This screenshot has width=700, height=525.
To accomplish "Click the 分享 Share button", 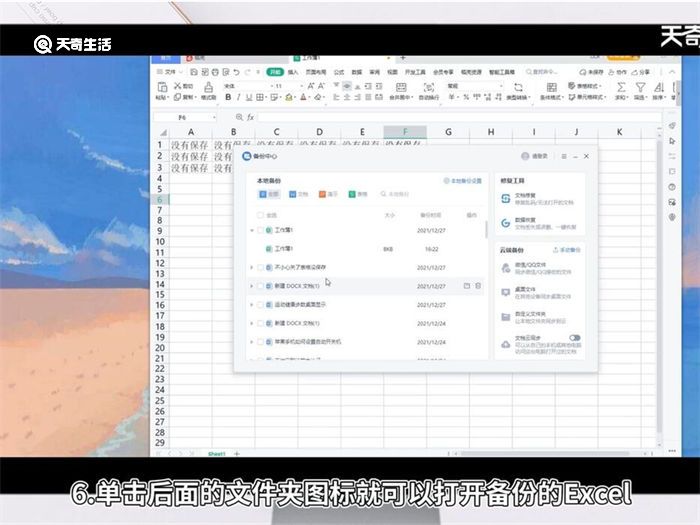I will pos(640,72).
